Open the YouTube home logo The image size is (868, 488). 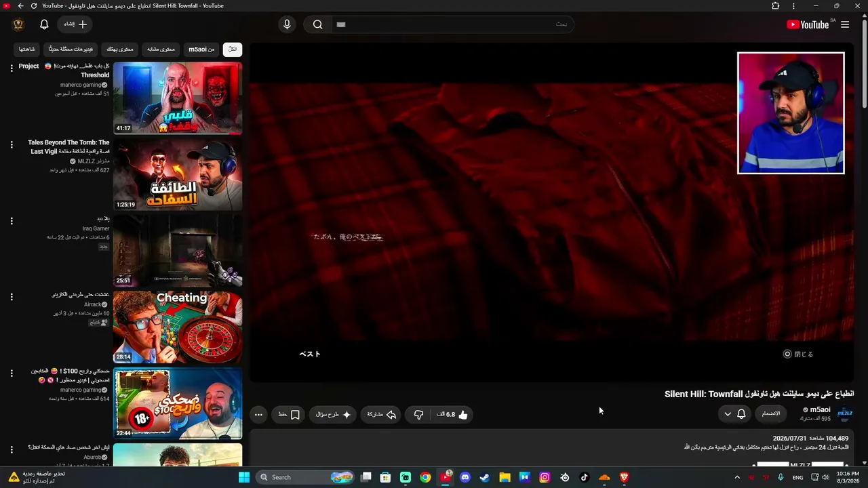(x=808, y=24)
